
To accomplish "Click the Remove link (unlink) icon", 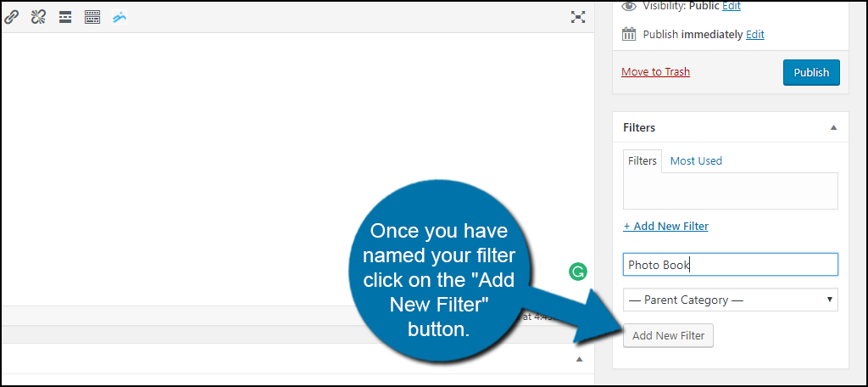I will [x=37, y=17].
